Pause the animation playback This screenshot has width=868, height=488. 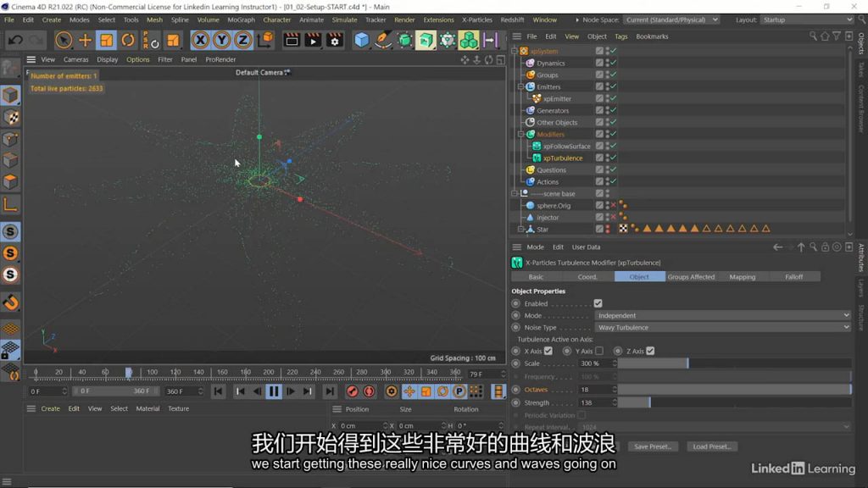pyautogui.click(x=274, y=391)
